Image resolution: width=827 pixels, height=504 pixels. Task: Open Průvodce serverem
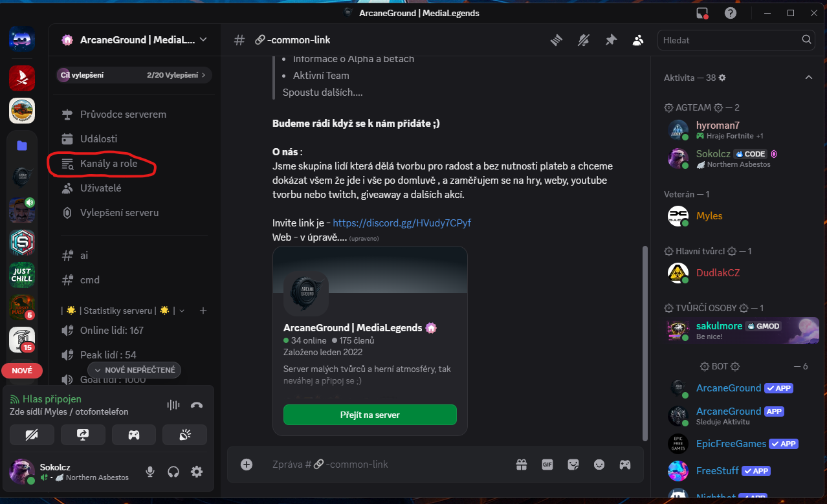(134, 115)
